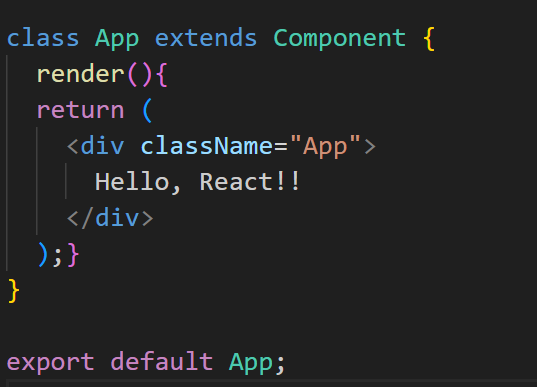Screen dimensions: 537x387
Task: Click 'App' in the export line
Action: pos(251,363)
